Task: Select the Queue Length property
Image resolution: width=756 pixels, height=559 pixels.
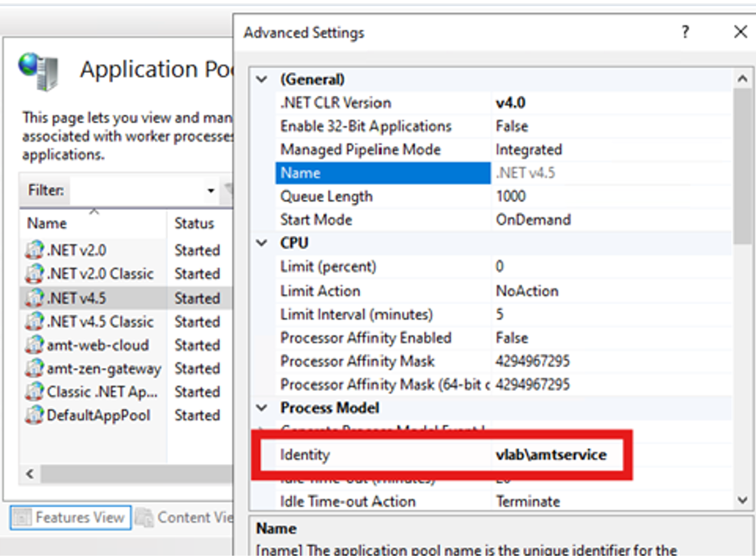Action: pyautogui.click(x=326, y=196)
